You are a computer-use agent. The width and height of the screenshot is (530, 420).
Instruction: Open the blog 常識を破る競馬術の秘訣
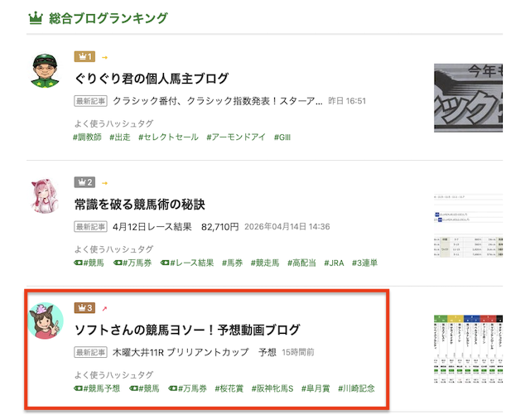coord(139,204)
